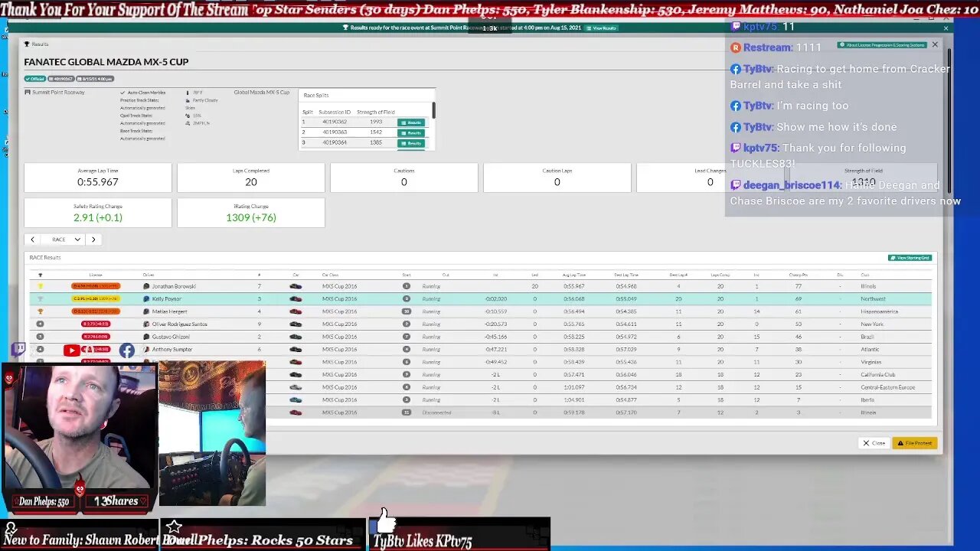Image resolution: width=980 pixels, height=551 pixels.
Task: Click the iRating Change 1309 (+76) card
Action: (251, 213)
